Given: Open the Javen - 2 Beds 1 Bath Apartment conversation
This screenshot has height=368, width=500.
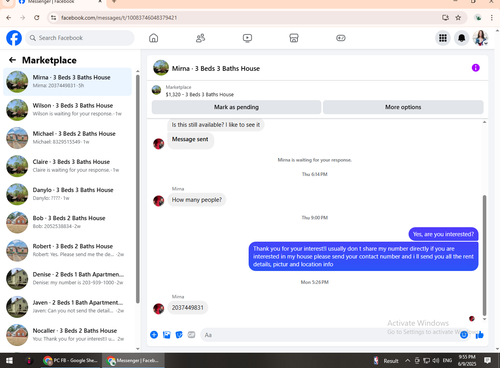Looking at the screenshot, I should [67, 307].
